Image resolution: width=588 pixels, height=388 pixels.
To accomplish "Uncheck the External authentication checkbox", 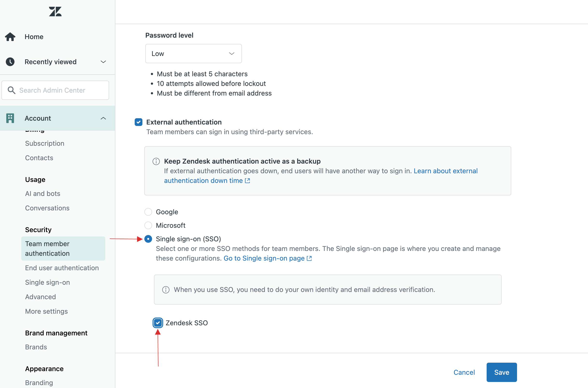I will (139, 122).
